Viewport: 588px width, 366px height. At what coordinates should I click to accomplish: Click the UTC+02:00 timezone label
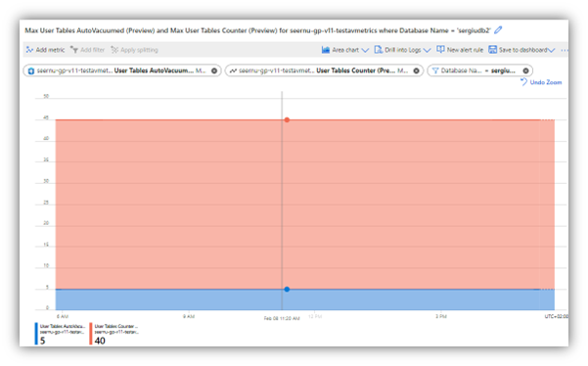coord(557,316)
